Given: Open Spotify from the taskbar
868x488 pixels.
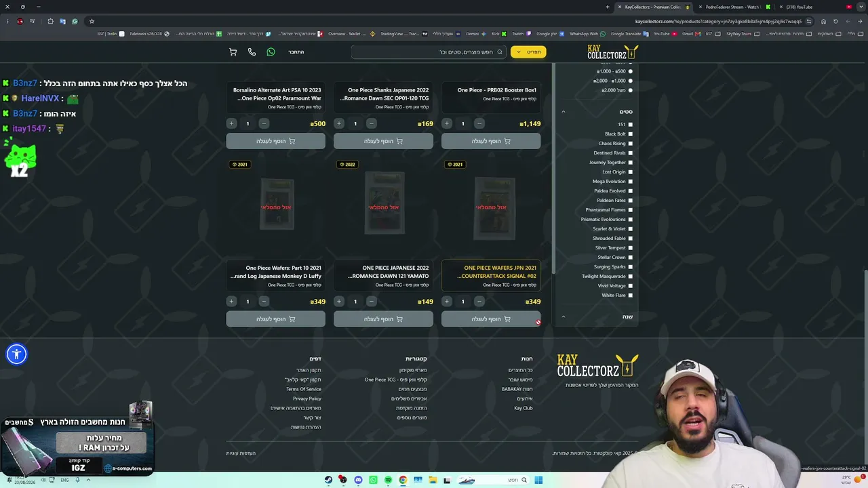Looking at the screenshot, I should point(388,480).
